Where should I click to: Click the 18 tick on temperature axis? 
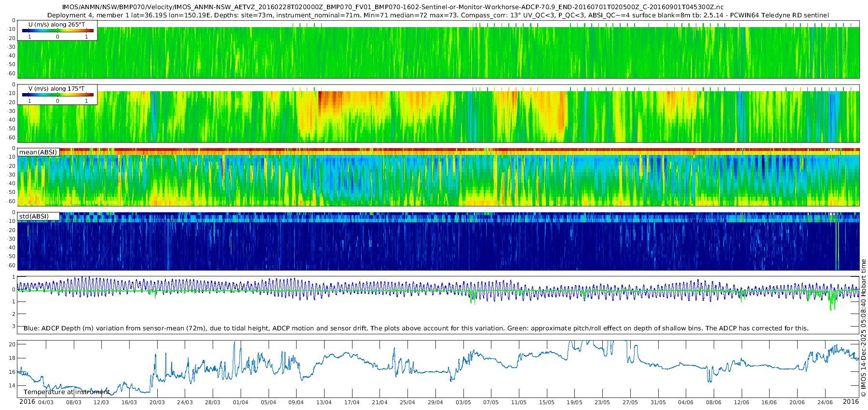13,358
